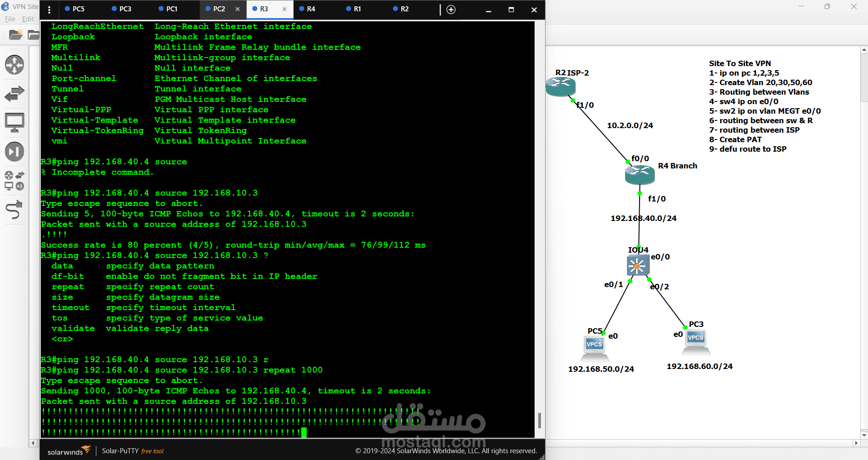Open project via first folder icon
This screenshot has width=868, height=460.
[15, 35]
